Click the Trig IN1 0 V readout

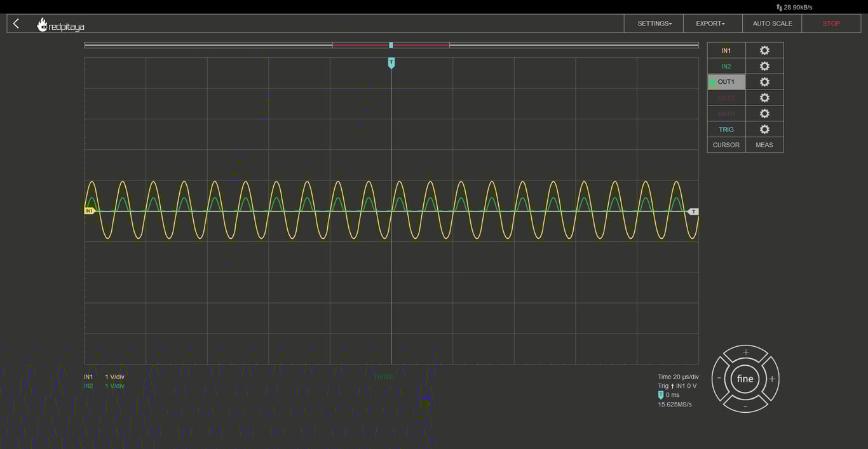[x=677, y=386]
